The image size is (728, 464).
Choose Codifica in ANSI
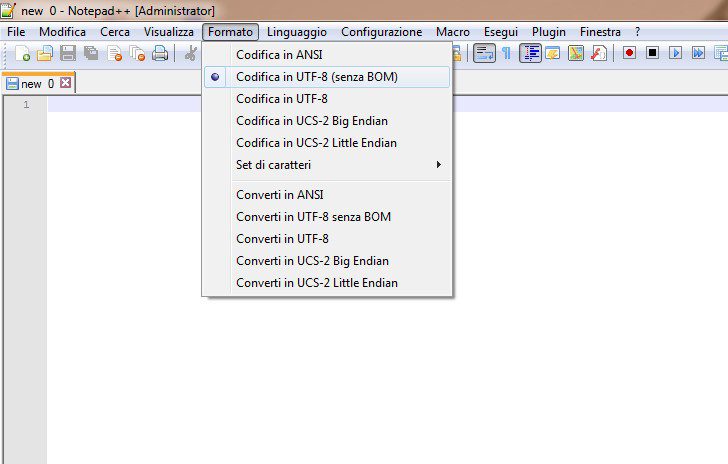click(279, 55)
